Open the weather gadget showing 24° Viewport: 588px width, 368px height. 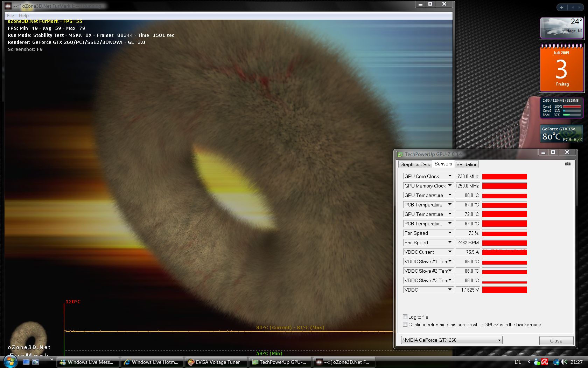[x=562, y=27]
